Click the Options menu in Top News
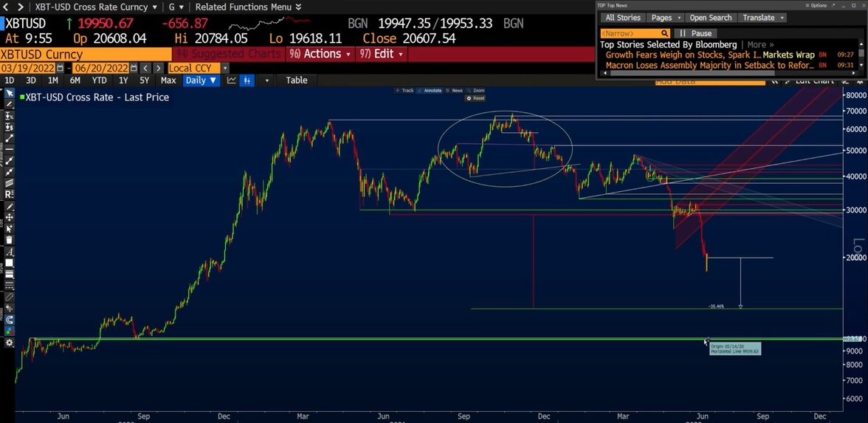The width and height of the screenshot is (868, 423). (816, 5)
